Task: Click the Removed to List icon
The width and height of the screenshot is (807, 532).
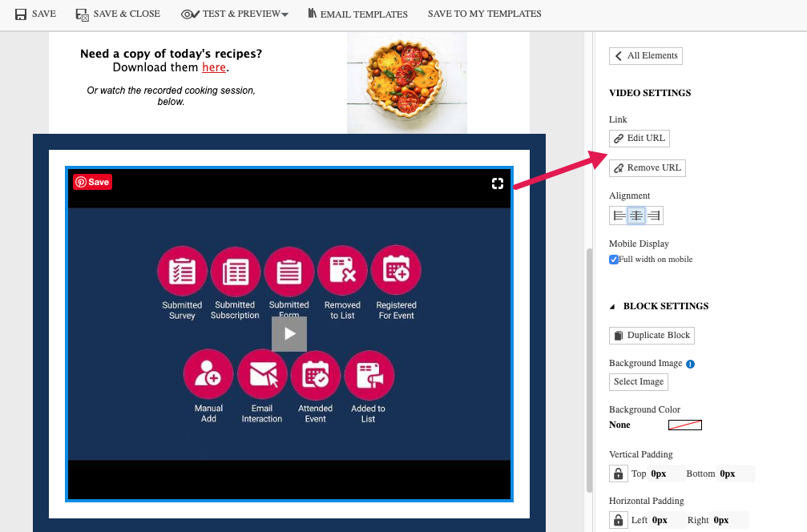Action: click(343, 271)
